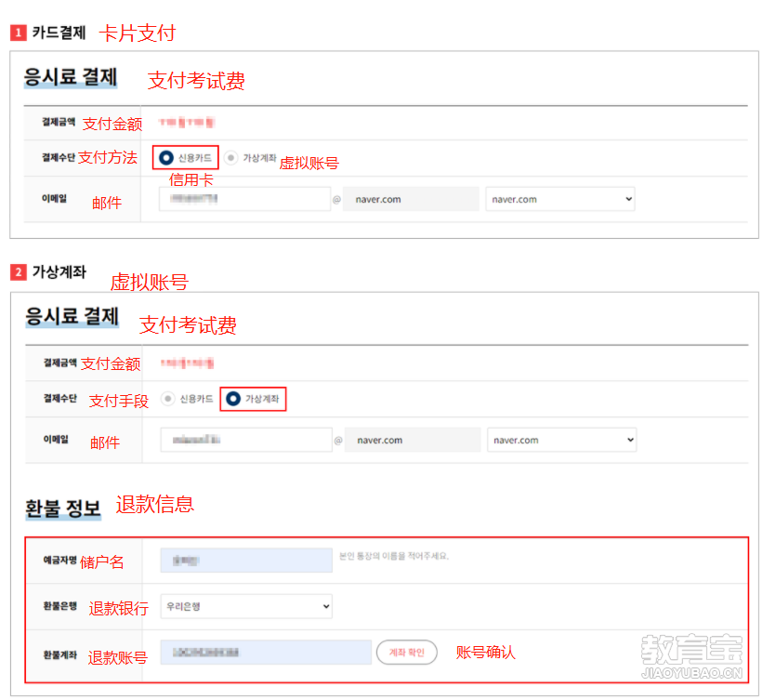The image size is (762, 700).
Task: Click the red number 1 badge beside 카드결제
Action: click(18, 33)
